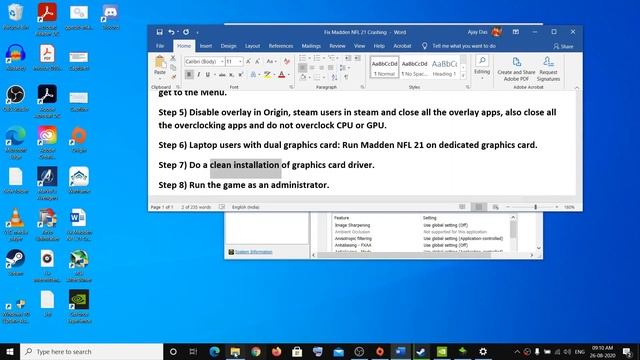This screenshot has height=360, width=640.
Task: Expand the Styles gallery more arrow
Action: click(x=463, y=76)
